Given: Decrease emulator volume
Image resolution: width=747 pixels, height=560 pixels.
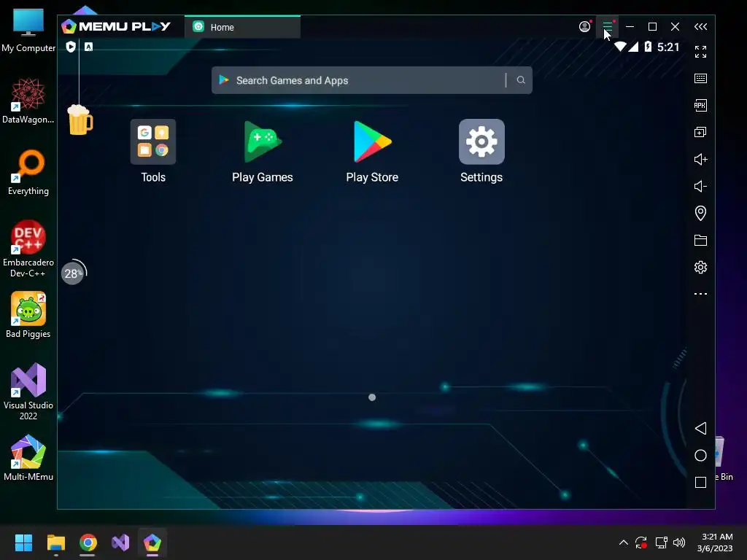Looking at the screenshot, I should click(x=700, y=186).
